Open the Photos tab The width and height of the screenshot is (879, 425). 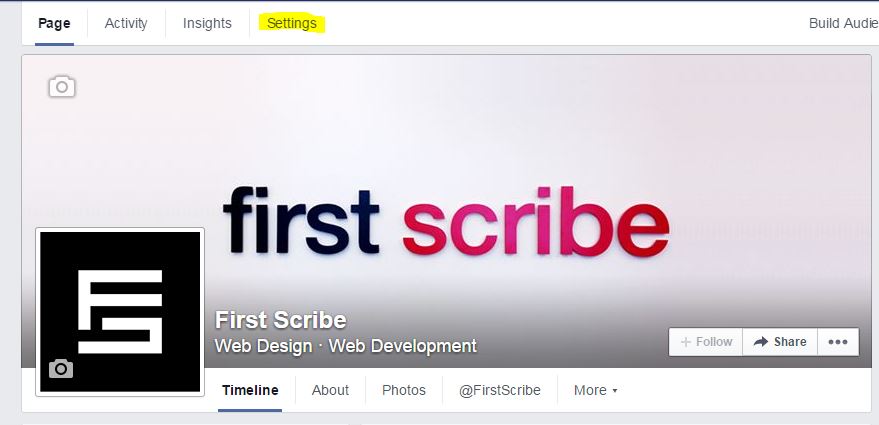click(404, 390)
